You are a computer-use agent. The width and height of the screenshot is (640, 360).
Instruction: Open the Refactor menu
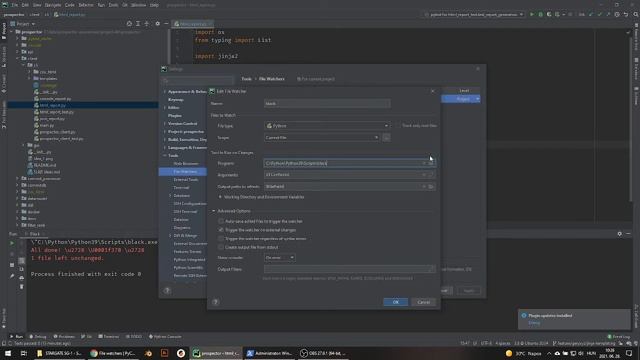point(86,5)
